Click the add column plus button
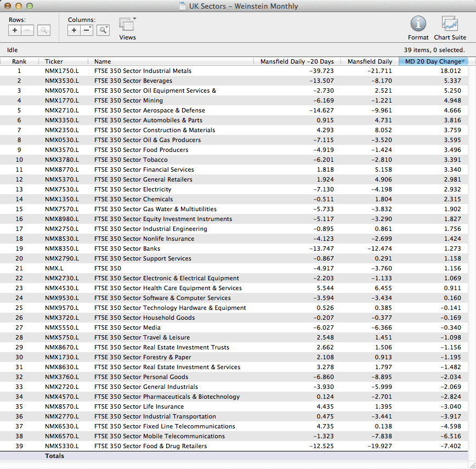This screenshot has height=469, width=476. (74, 30)
